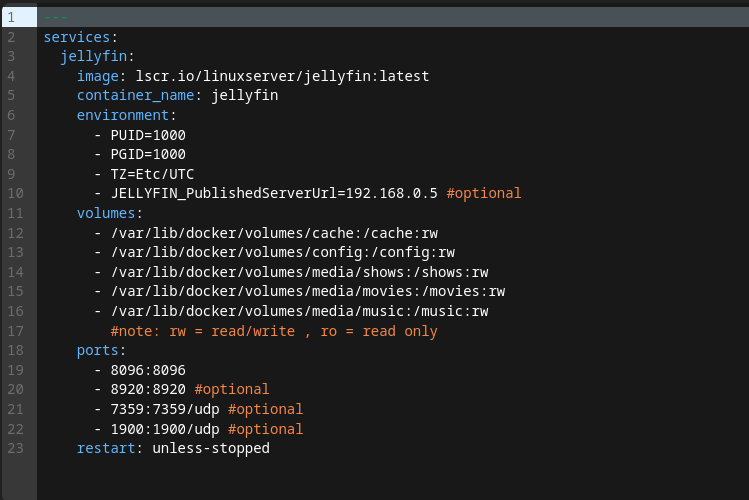Click the TZ=Etc/UTC entry
This screenshot has width=749, height=500.
[x=152, y=174]
